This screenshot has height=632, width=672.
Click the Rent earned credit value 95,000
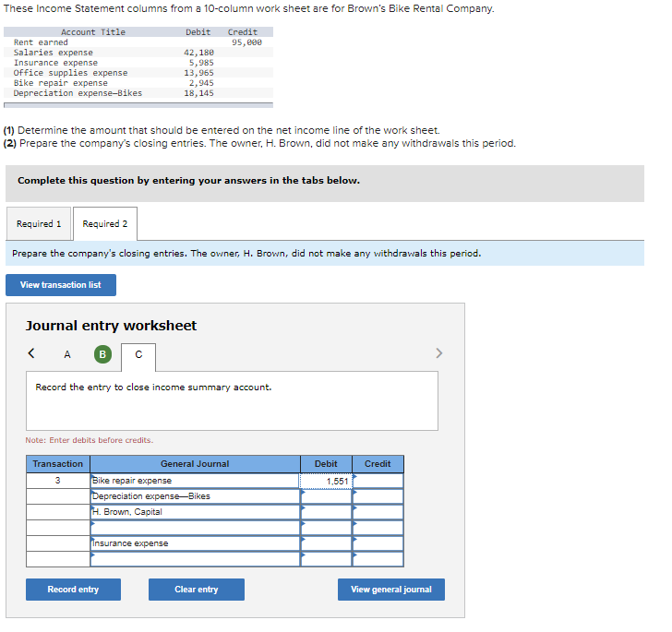pos(246,42)
